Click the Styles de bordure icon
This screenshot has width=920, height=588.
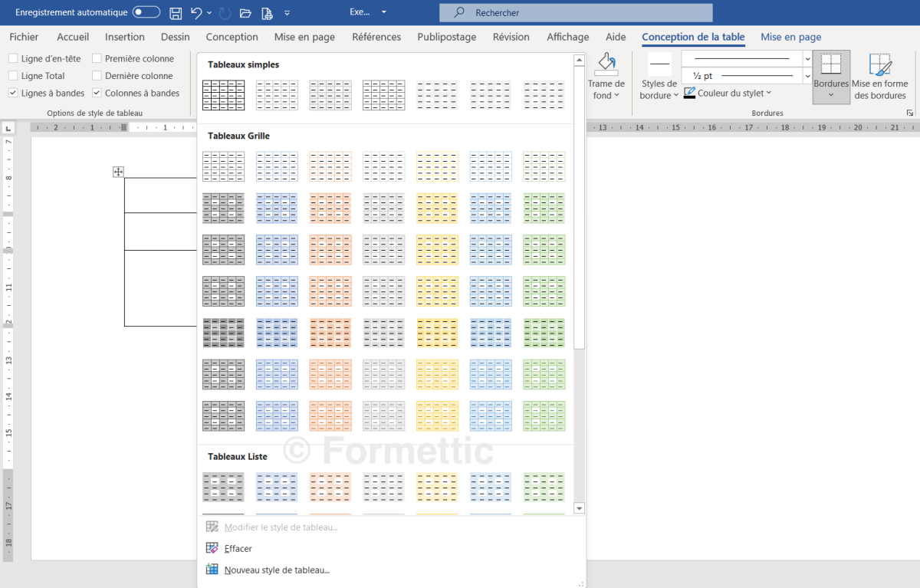coord(659,66)
